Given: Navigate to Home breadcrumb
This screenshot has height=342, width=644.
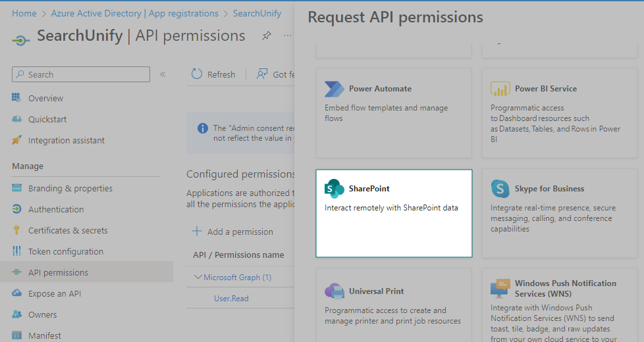Looking at the screenshot, I should [x=24, y=13].
